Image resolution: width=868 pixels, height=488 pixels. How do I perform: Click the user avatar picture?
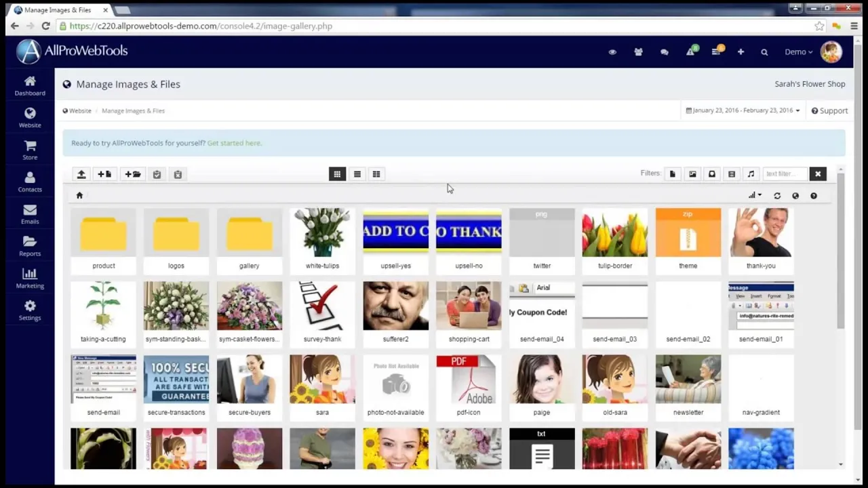[831, 52]
